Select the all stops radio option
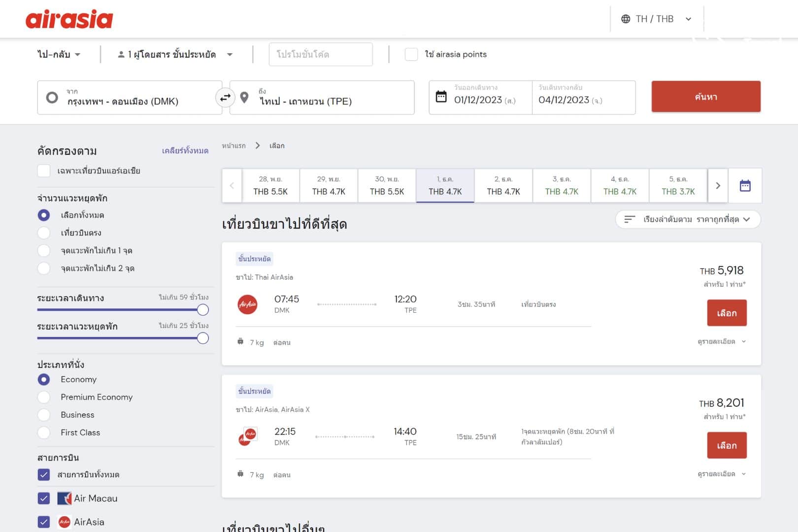The image size is (798, 532). [44, 215]
